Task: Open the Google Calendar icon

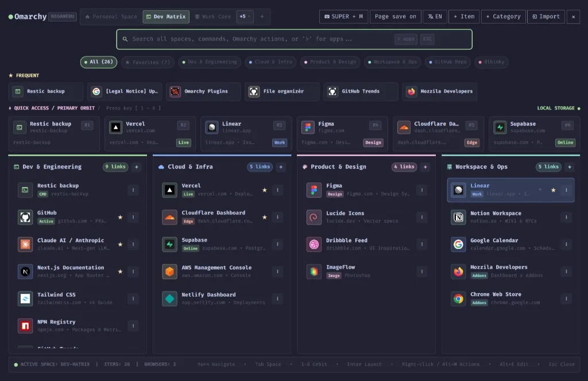Action: pyautogui.click(x=458, y=244)
